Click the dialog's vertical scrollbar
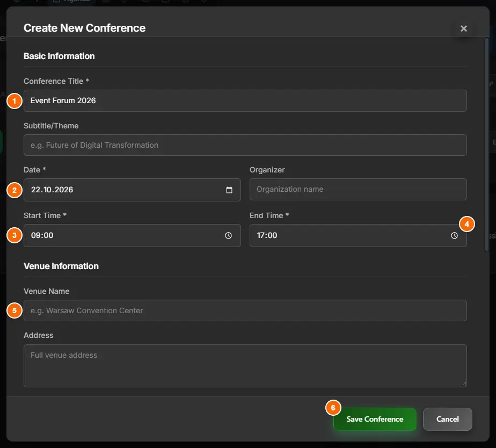The image size is (496, 448). 487,144
